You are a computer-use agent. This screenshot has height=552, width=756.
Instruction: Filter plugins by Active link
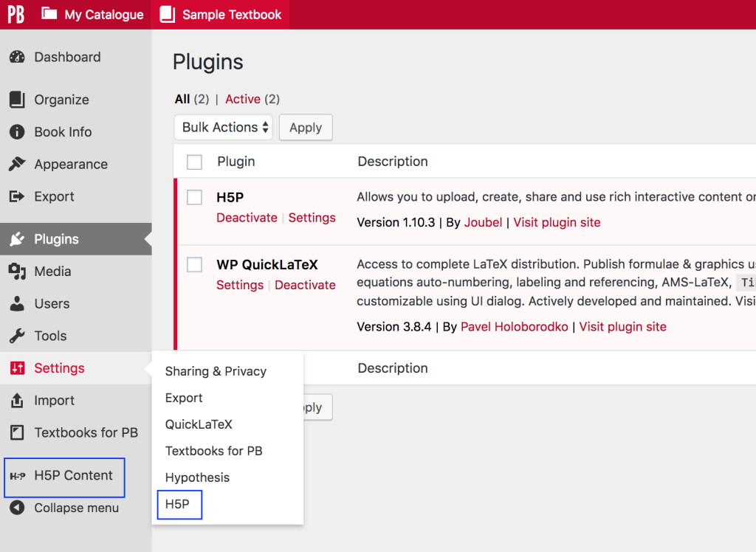pyautogui.click(x=243, y=99)
